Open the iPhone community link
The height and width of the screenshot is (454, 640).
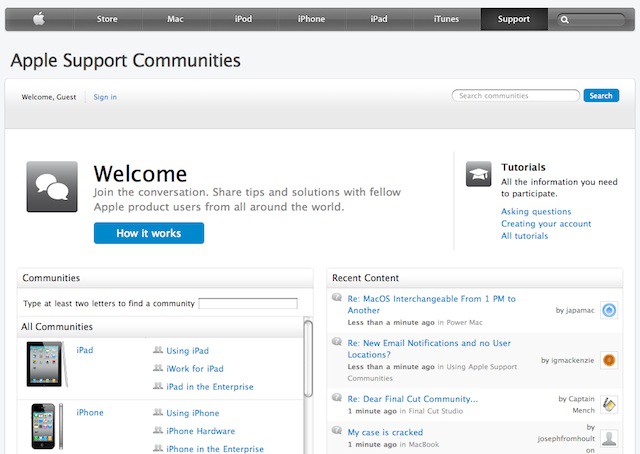[x=90, y=413]
